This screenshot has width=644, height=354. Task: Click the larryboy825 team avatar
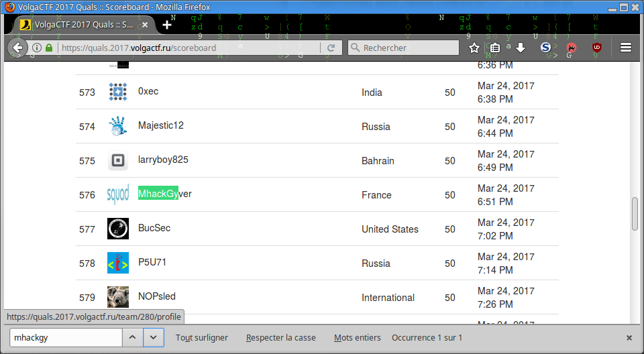[x=118, y=160]
